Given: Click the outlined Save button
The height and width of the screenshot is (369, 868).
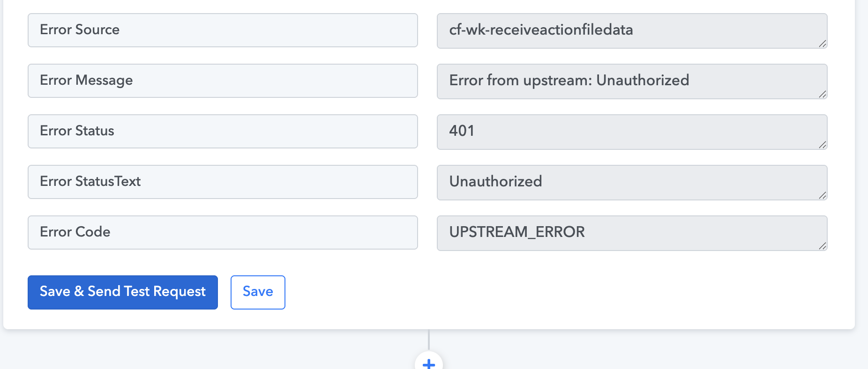Looking at the screenshot, I should (x=258, y=292).
